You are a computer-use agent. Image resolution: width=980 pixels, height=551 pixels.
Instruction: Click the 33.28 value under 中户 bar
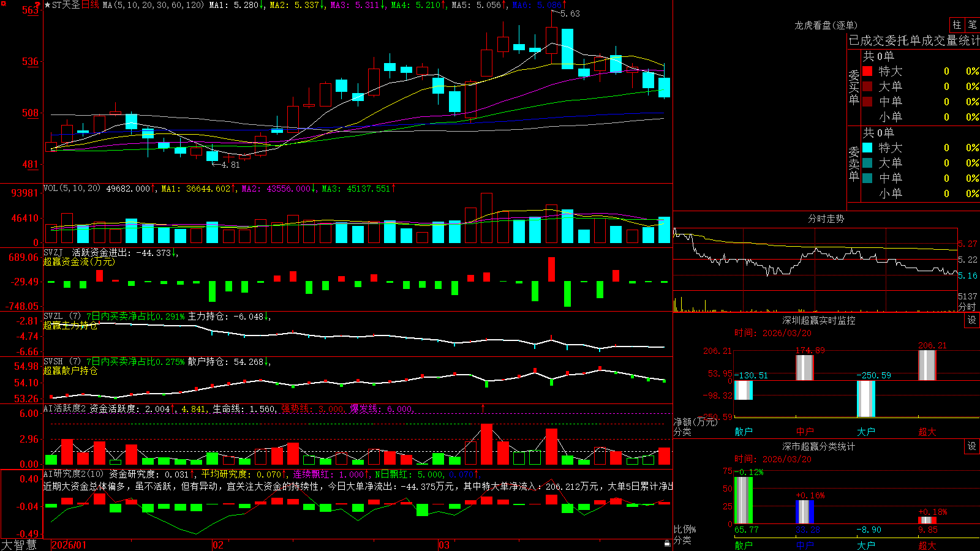[808, 530]
